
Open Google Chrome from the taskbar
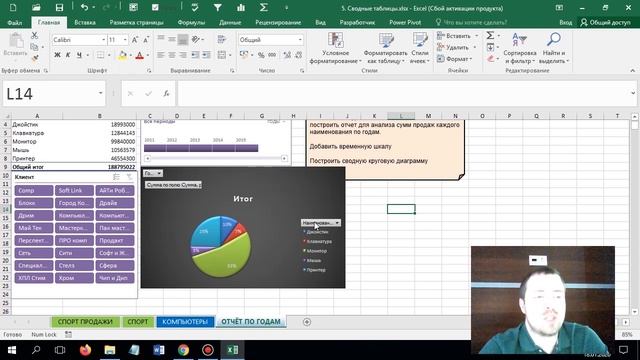point(183,350)
